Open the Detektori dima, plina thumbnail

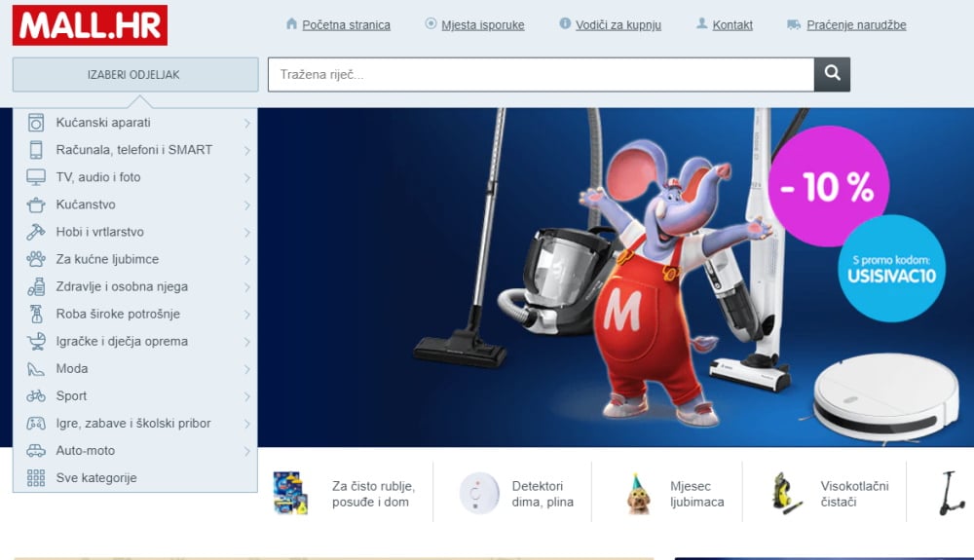click(479, 493)
